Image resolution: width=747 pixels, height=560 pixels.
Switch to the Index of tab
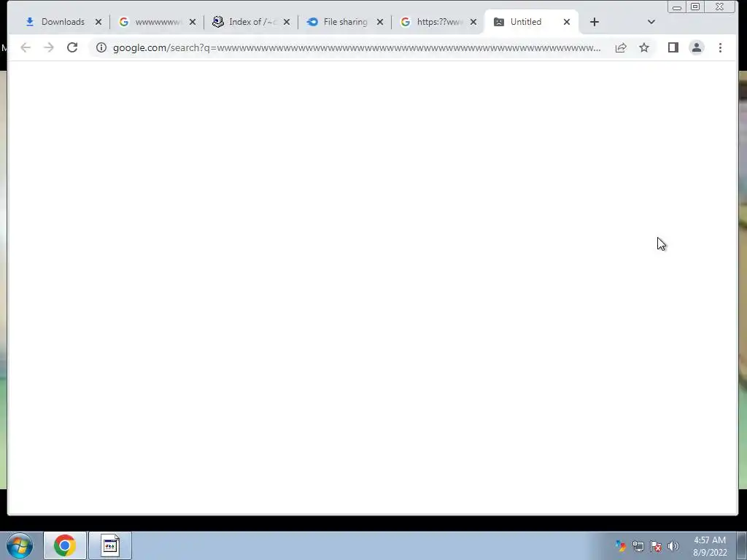(x=252, y=22)
